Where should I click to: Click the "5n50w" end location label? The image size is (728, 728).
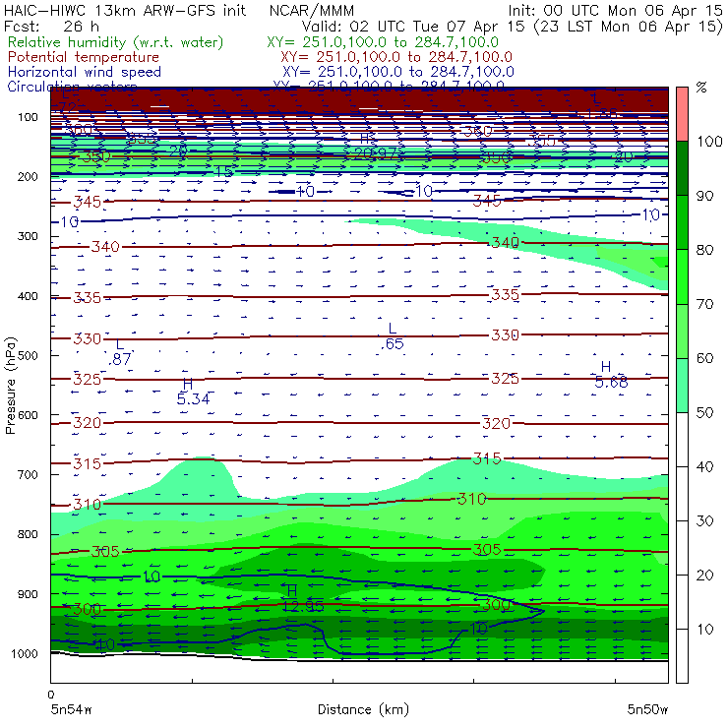(647, 710)
